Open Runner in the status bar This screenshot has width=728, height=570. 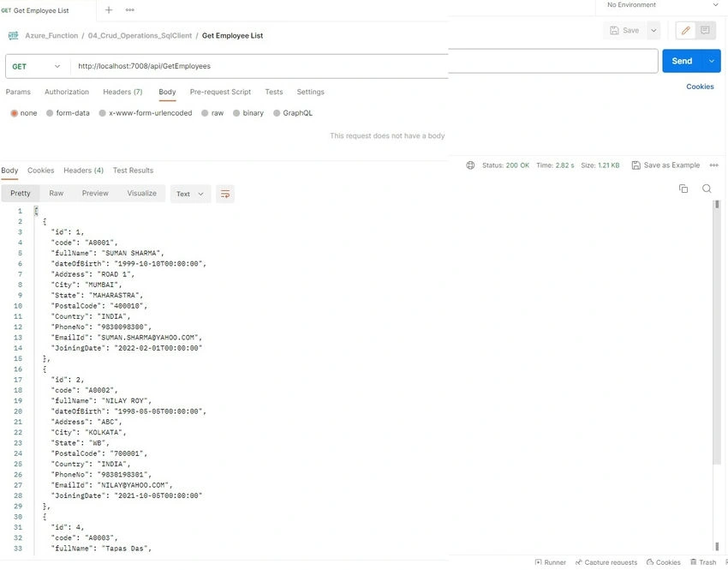pyautogui.click(x=551, y=562)
